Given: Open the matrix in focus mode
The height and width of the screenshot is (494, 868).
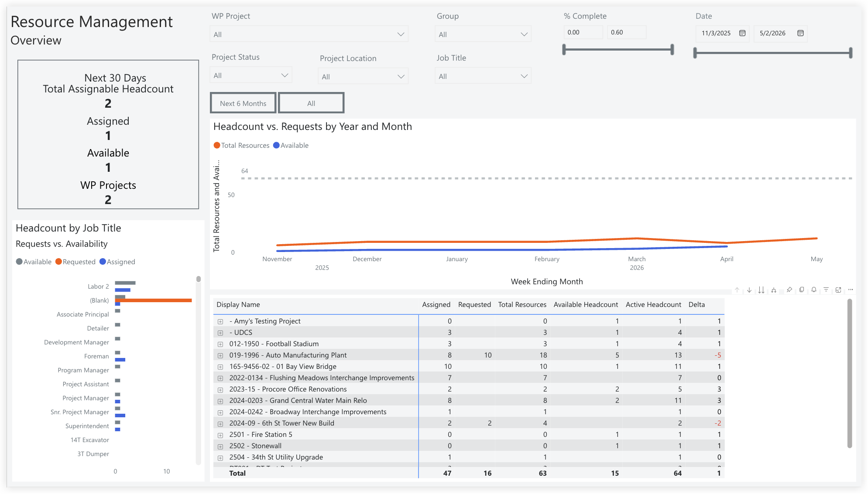Looking at the screenshot, I should [838, 290].
